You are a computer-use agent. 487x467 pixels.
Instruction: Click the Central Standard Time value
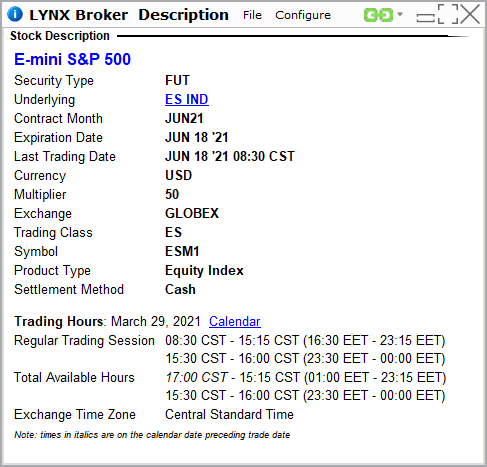229,414
